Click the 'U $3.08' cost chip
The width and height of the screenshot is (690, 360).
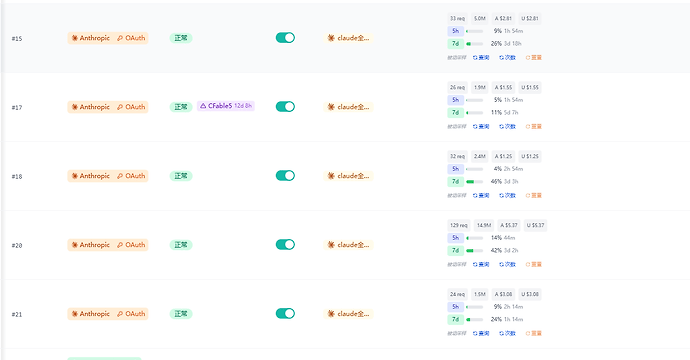(530, 294)
